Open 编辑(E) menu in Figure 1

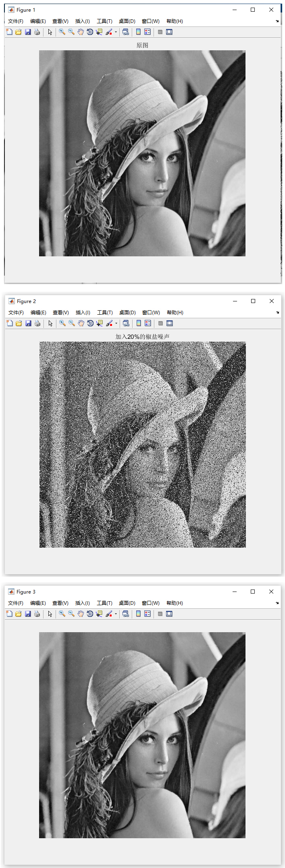click(x=38, y=21)
